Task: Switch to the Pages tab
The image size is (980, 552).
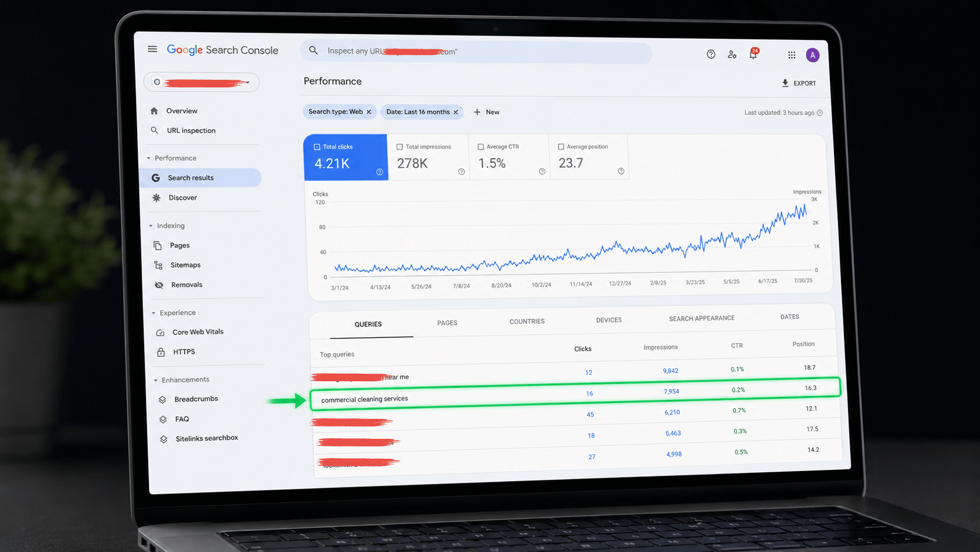Action: (447, 323)
